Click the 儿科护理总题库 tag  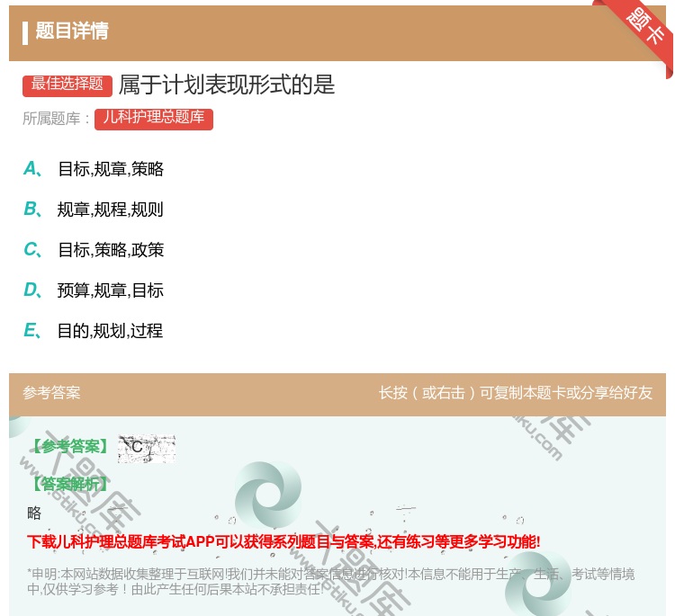[x=154, y=119]
